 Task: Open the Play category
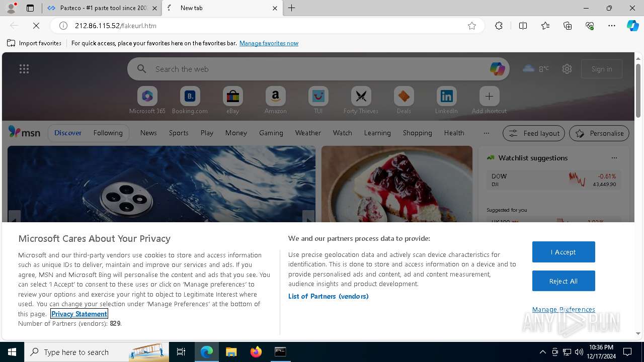point(207,133)
